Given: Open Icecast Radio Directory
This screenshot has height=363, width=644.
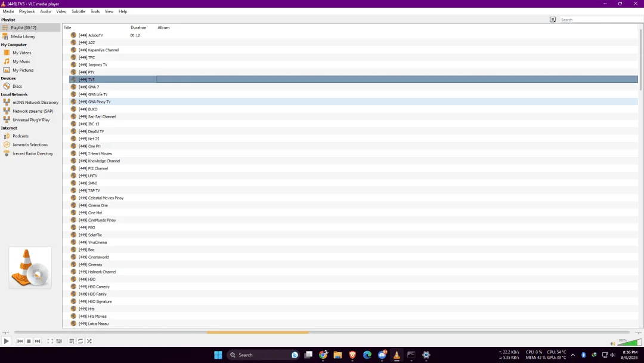Looking at the screenshot, I should [30, 154].
